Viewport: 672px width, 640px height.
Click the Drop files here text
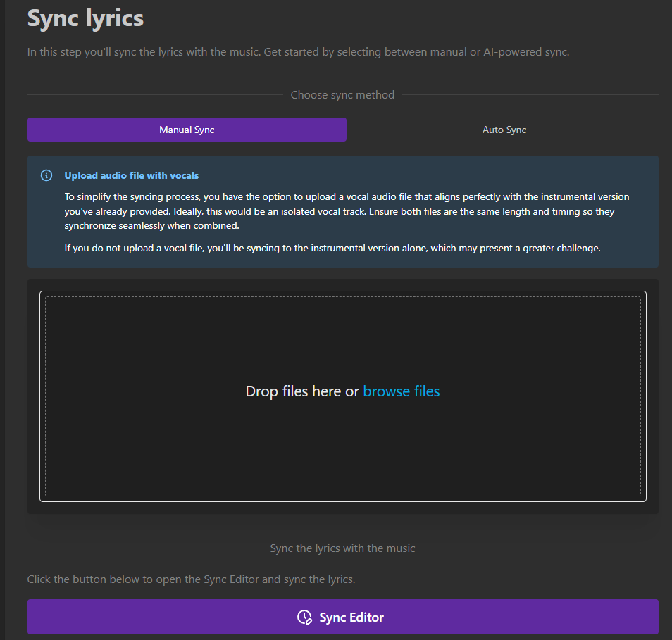pyautogui.click(x=302, y=391)
